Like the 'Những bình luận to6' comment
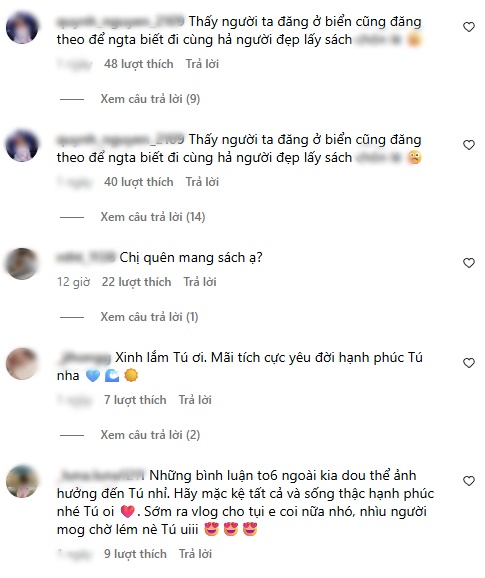Screen dimensions: 485x578 [468, 481]
